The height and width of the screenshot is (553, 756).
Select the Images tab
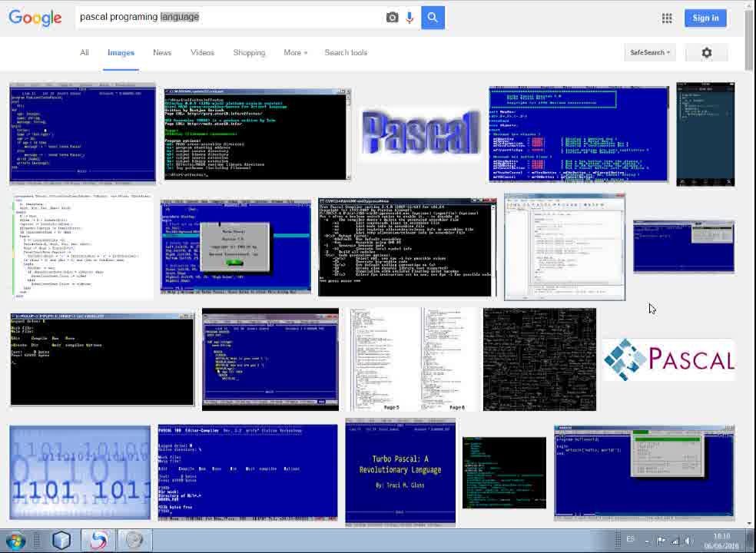pyautogui.click(x=121, y=52)
